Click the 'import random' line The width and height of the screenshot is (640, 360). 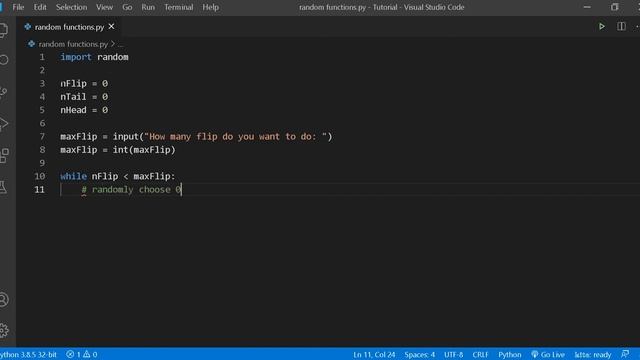coord(94,57)
